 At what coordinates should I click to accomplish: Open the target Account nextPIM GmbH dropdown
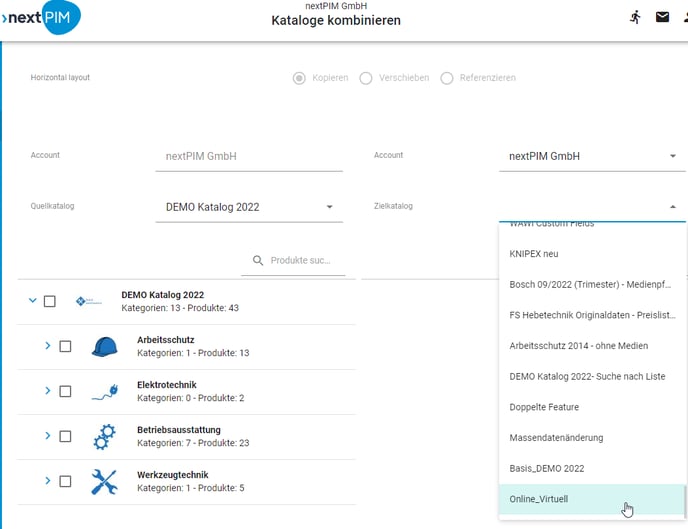point(592,157)
